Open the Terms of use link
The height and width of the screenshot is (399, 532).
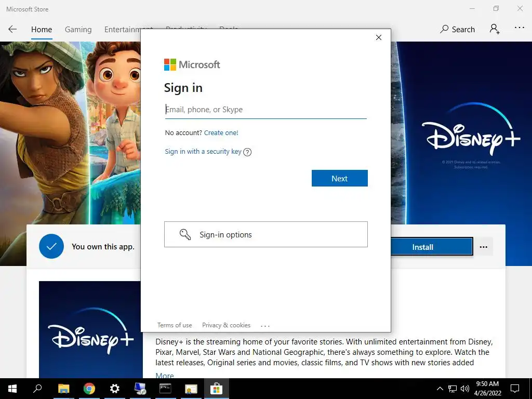click(x=175, y=325)
